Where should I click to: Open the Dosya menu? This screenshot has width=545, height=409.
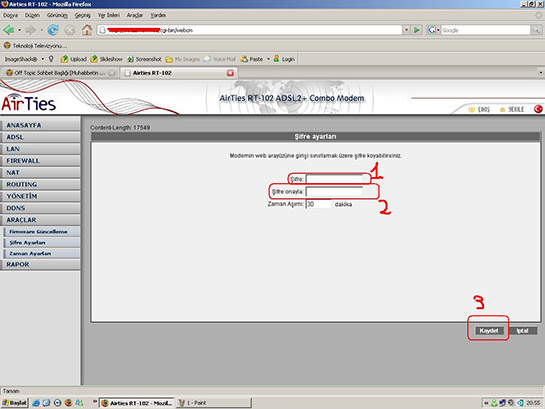coord(10,15)
